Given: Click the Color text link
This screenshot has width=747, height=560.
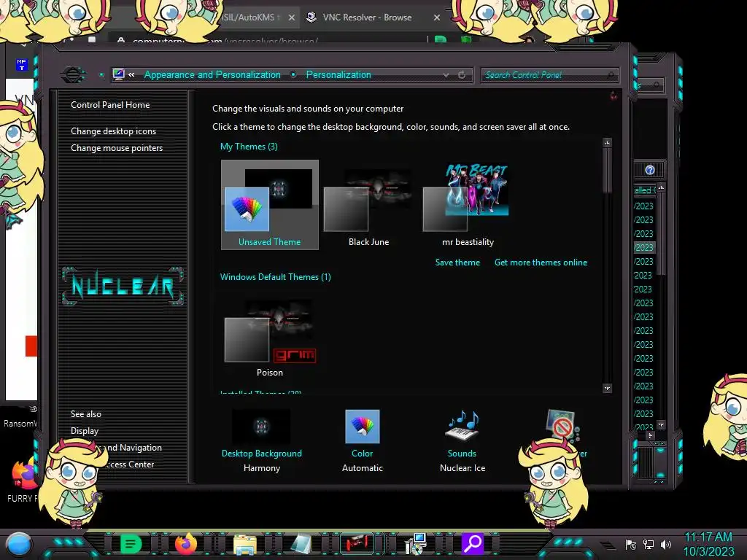Looking at the screenshot, I should (362, 454).
